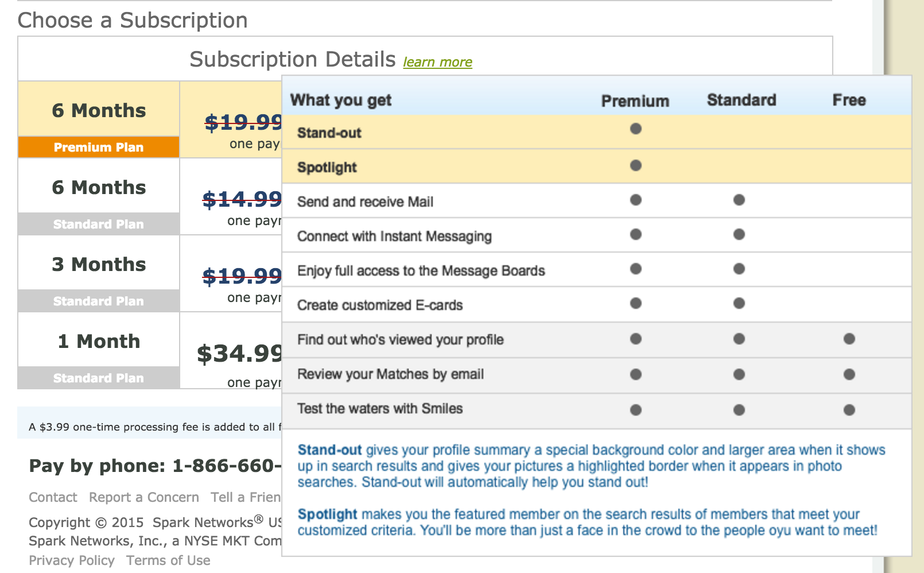Select the 6 Months Premium Plan
Viewport: 924px width, 573px height.
coord(99,119)
